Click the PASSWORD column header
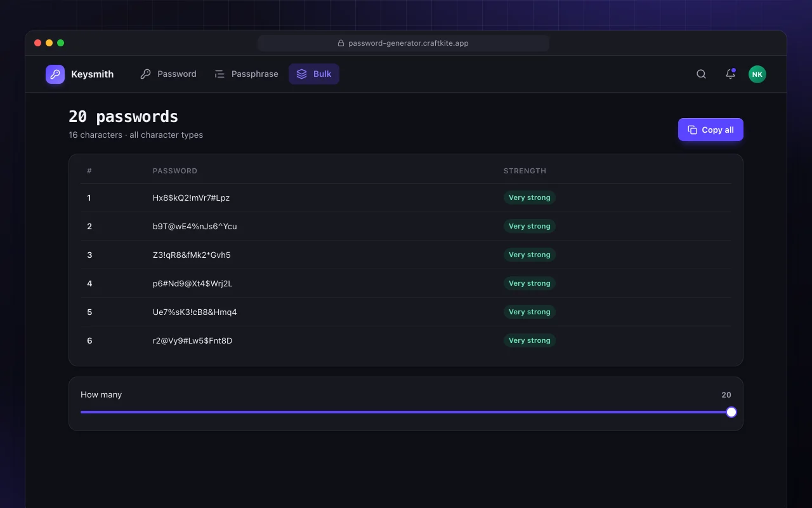The width and height of the screenshot is (812, 508). coord(175,171)
